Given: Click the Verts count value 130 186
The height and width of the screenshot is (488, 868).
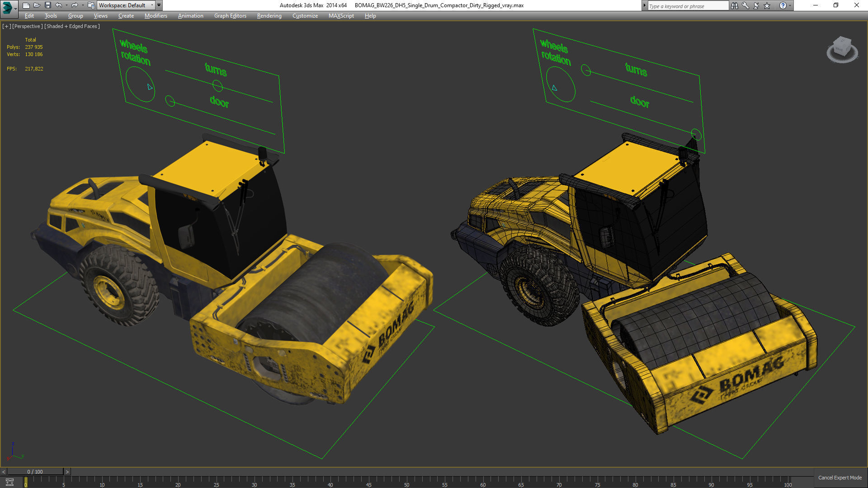Looking at the screenshot, I should (34, 54).
